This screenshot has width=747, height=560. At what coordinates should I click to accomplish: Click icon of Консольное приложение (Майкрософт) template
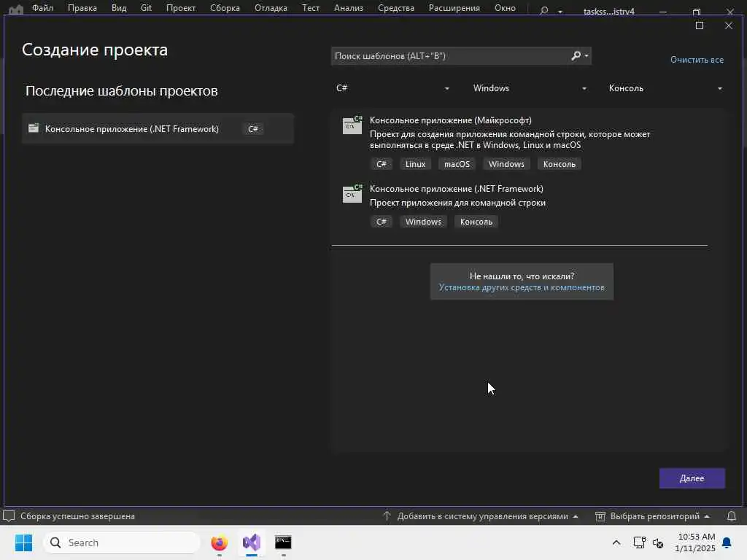(352, 125)
